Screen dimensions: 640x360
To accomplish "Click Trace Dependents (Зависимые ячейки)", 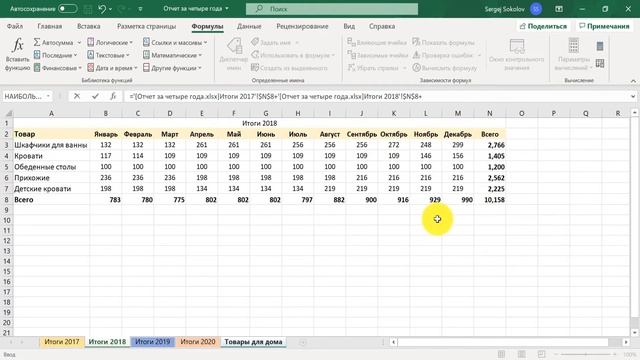I will click(x=378, y=55).
